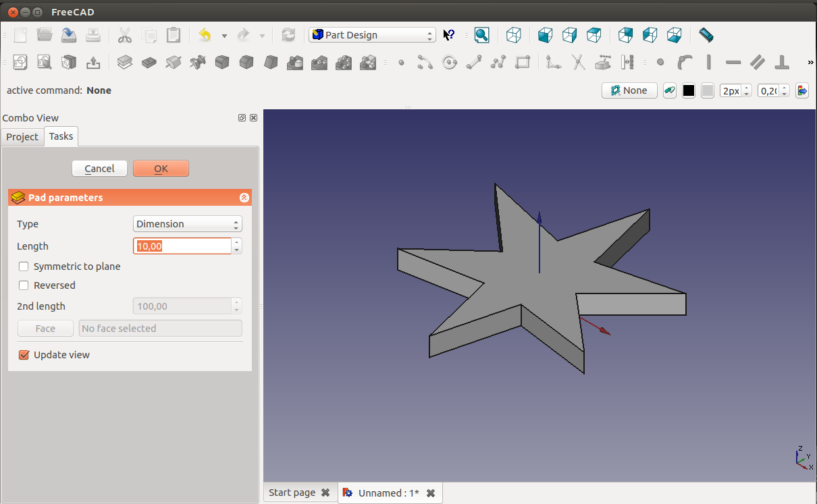Click into the Length input field
The height and width of the screenshot is (504, 817).
click(182, 246)
